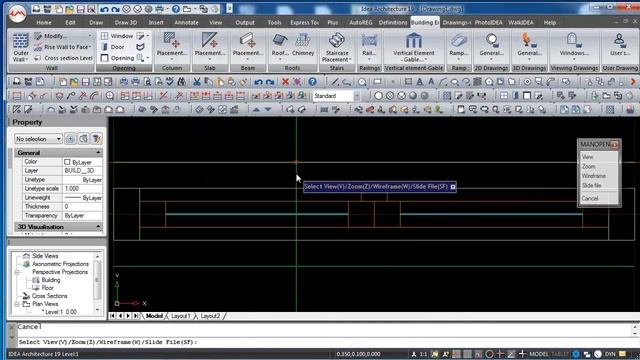The width and height of the screenshot is (640, 360).
Task: Expand the Modify wall dropdown arrow
Action: (90, 36)
